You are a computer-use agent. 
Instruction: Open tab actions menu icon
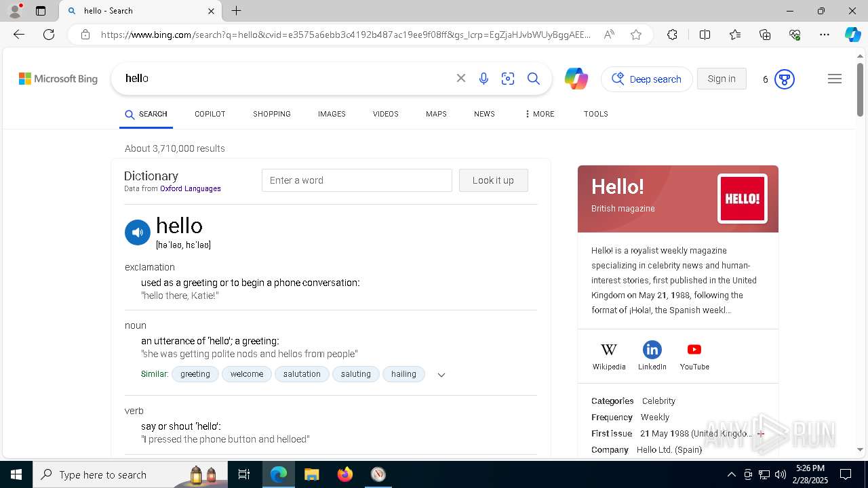pyautogui.click(x=41, y=11)
